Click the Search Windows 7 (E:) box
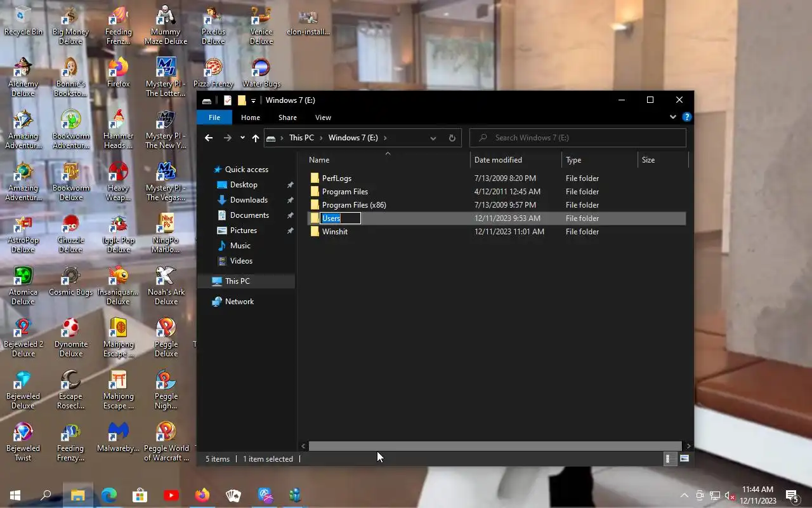 pyautogui.click(x=578, y=138)
